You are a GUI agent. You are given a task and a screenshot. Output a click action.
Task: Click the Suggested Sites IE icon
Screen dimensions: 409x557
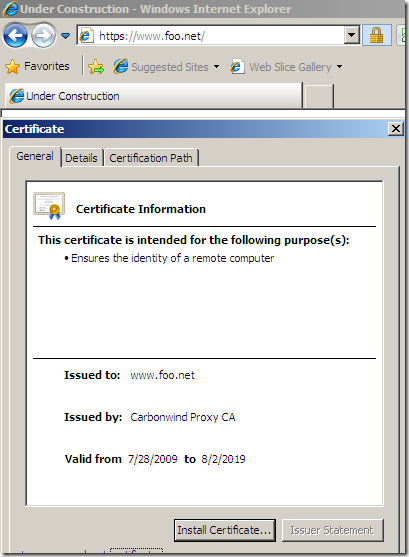click(x=121, y=66)
